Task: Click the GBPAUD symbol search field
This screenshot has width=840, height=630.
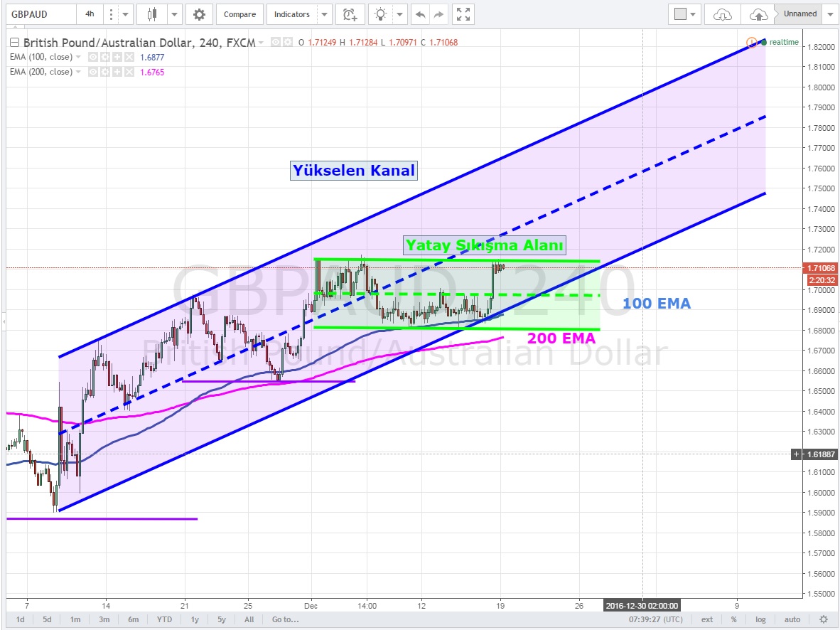Action: point(41,14)
